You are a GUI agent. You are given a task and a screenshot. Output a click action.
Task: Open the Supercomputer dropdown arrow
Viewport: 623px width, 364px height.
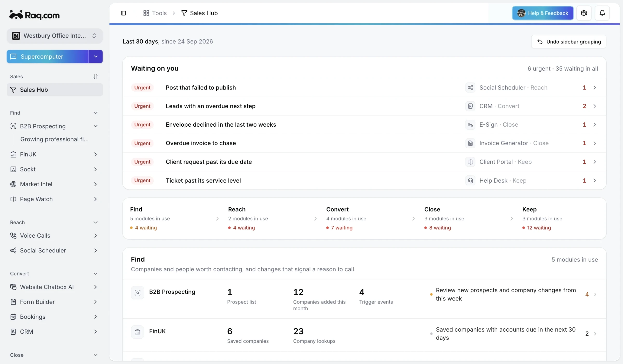pos(96,57)
